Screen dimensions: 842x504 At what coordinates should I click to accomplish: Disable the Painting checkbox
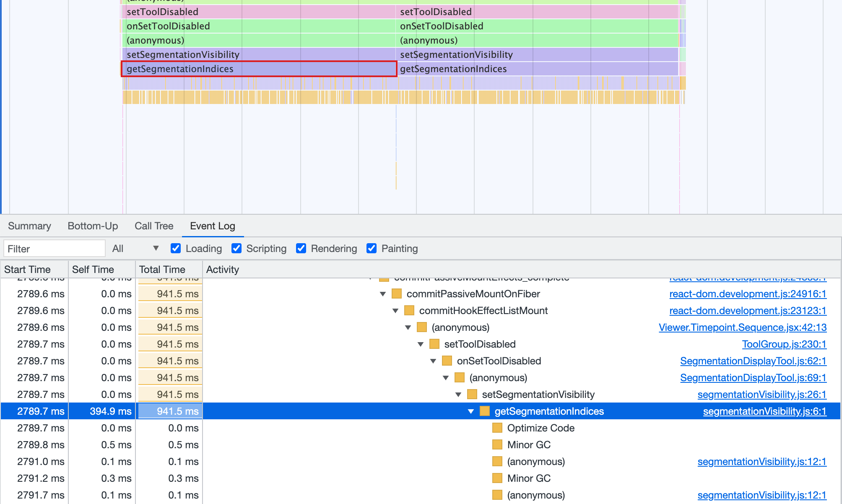(372, 248)
